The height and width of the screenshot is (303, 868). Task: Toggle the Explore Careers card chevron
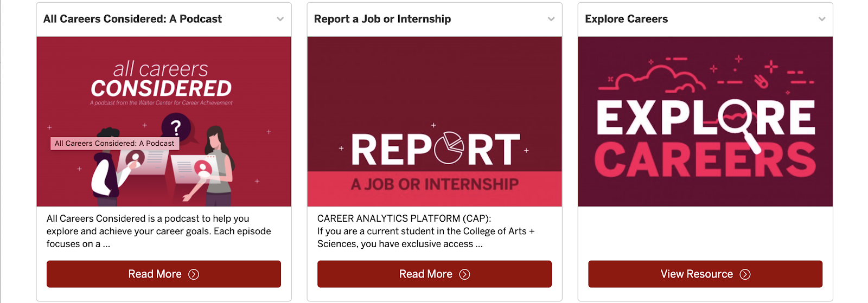pos(822,19)
